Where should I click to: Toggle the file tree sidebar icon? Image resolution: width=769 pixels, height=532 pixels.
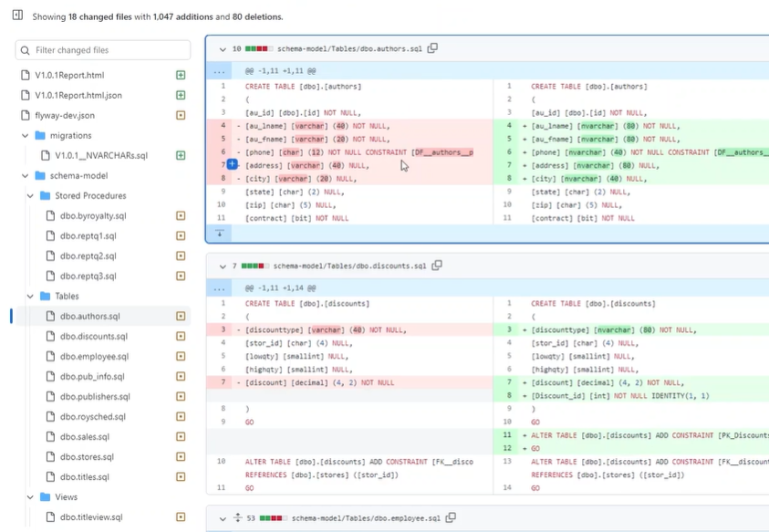pyautogui.click(x=16, y=16)
